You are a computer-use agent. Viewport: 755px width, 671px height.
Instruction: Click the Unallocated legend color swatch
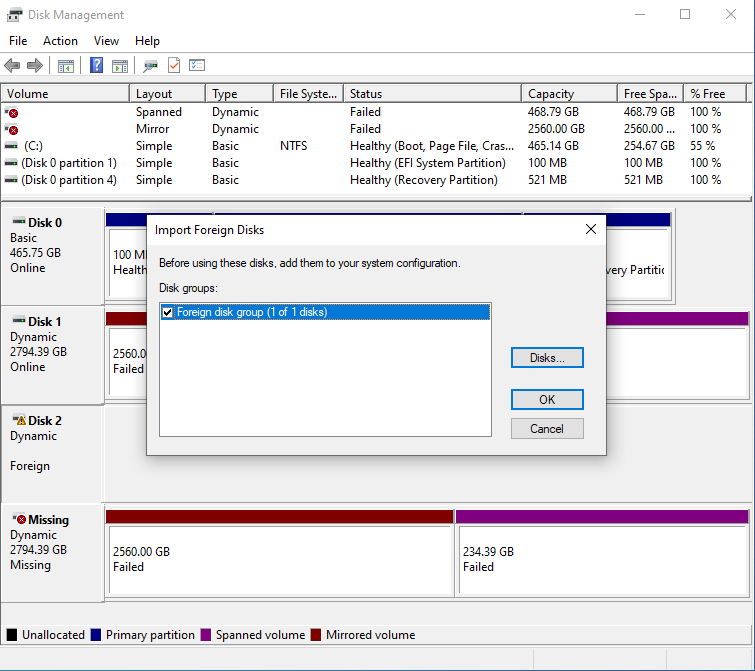(x=12, y=635)
